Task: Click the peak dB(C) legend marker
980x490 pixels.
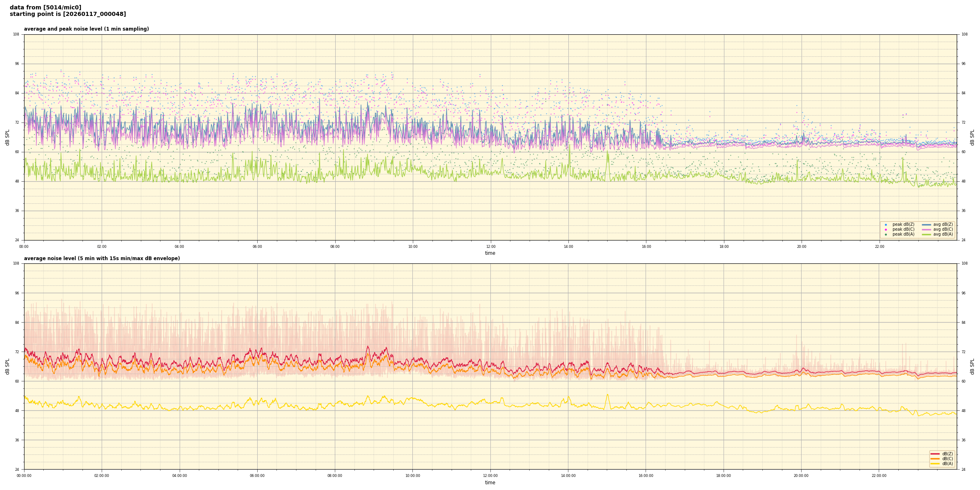Action: coord(886,229)
